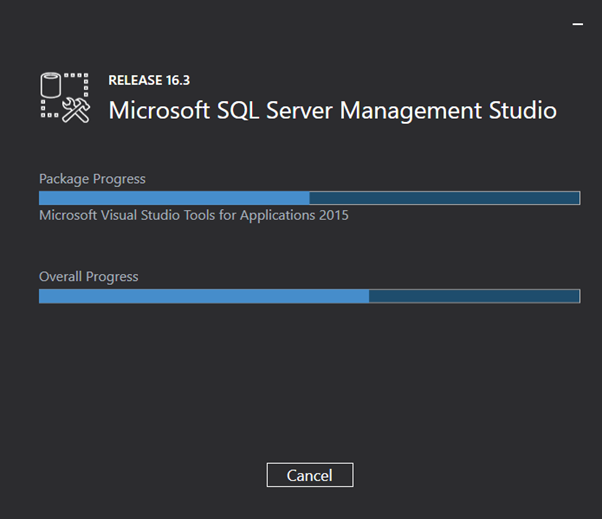Click the 'Package Progress' label
This screenshot has height=519, width=602.
pyautogui.click(x=92, y=179)
